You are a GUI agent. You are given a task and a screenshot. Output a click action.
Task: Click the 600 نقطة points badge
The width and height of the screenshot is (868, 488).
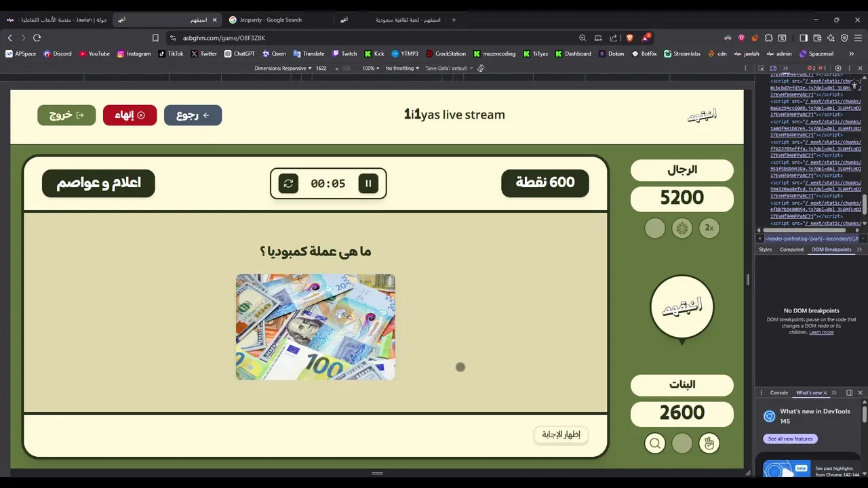pos(545,183)
